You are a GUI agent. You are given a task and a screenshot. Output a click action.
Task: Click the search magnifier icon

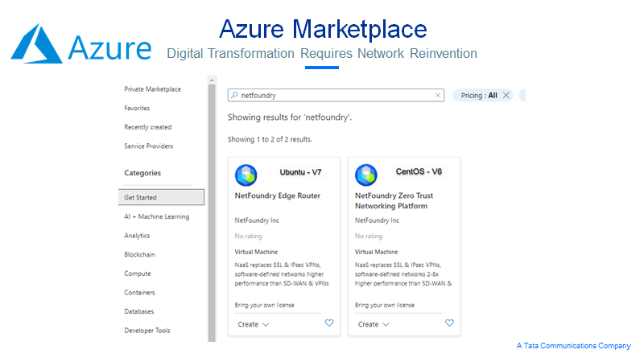pos(234,95)
